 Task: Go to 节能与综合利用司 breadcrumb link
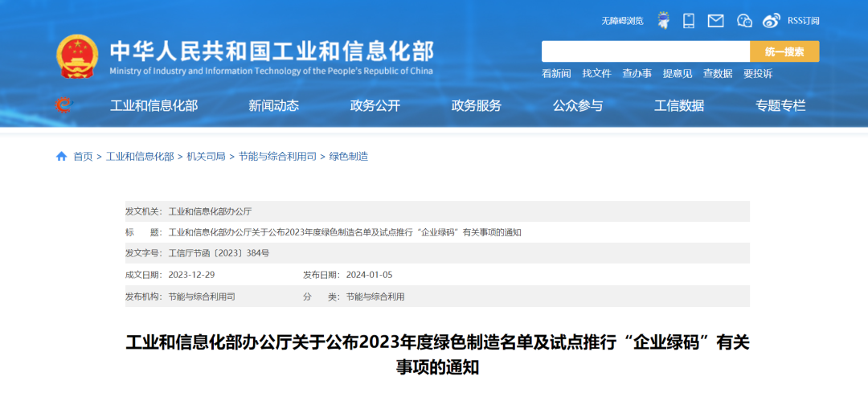tap(277, 157)
